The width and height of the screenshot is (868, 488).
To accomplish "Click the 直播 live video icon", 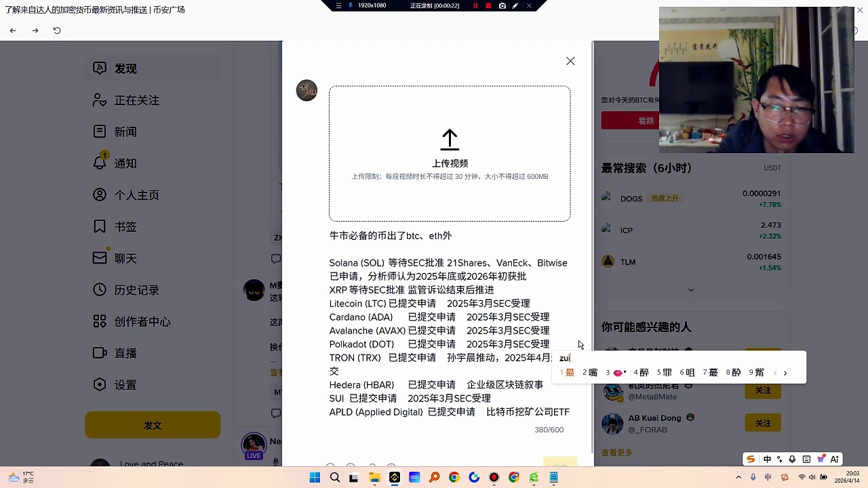I will (100, 353).
